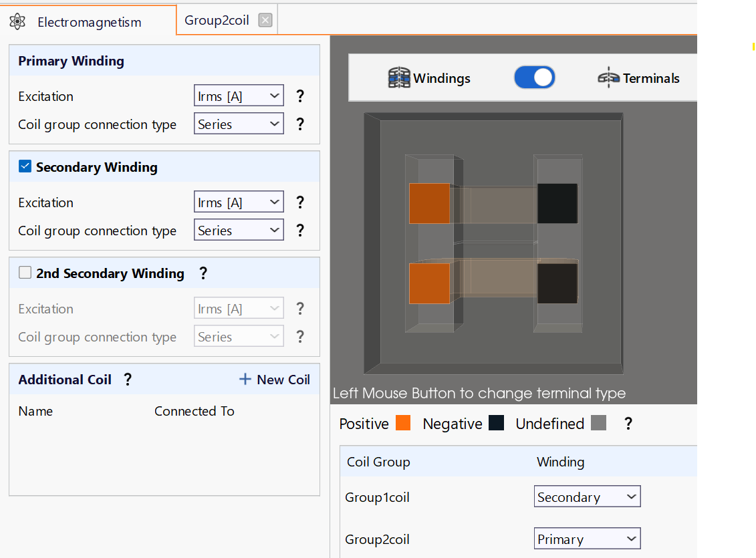Screen dimensions: 756x558
Task: Open help for Primary Winding Excitation
Action: click(x=300, y=96)
